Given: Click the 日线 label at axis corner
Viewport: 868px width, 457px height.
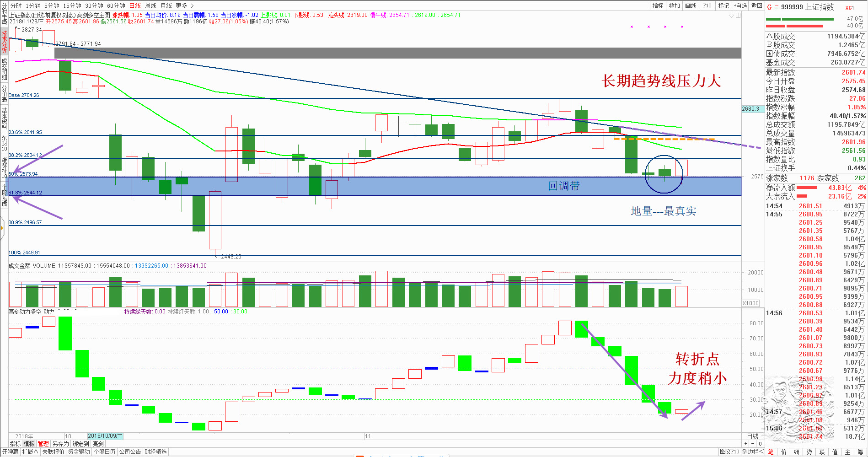Looking at the screenshot, I should tap(753, 436).
